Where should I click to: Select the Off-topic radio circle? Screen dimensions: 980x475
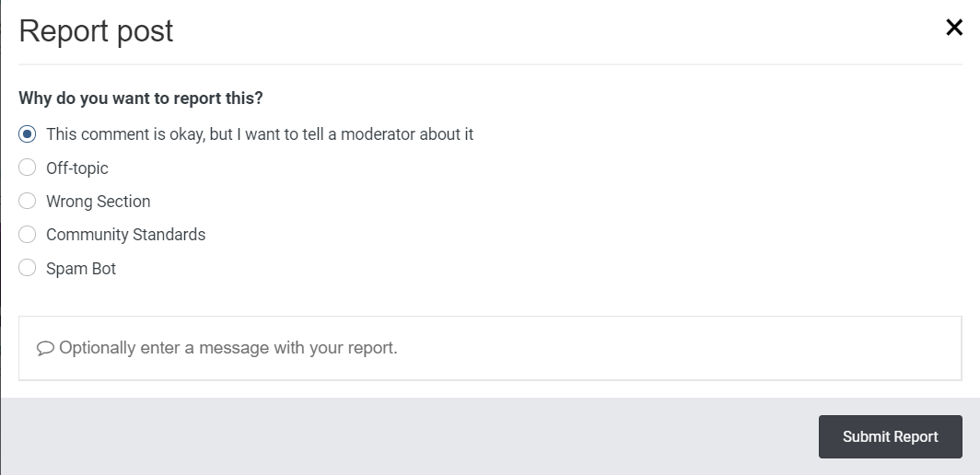click(28, 168)
